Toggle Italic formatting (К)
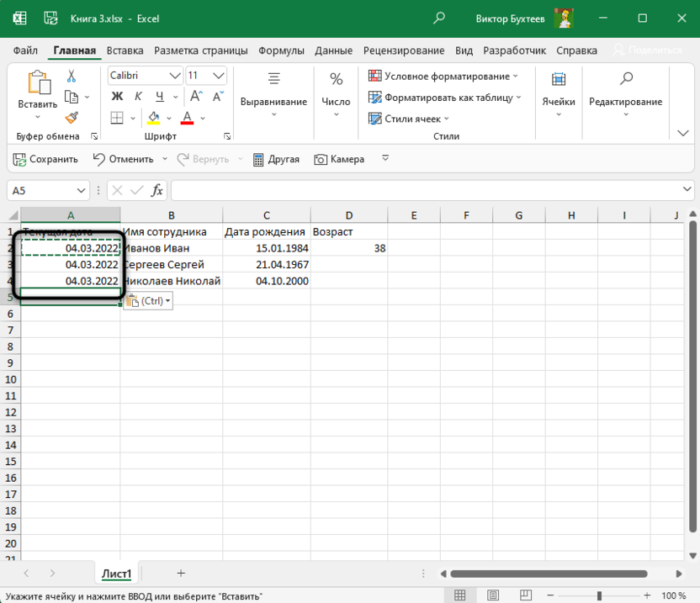Screen dimensions: 700x603 click(137, 97)
